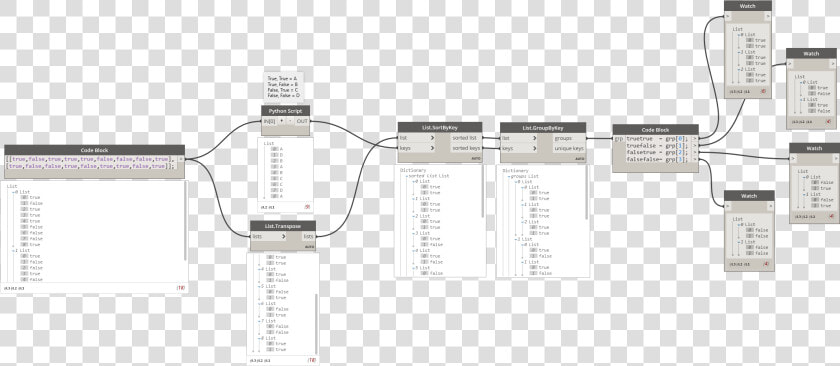Viewport: 840px width, 366px height.
Task: Collapse 2 List in topmost Watch node
Action: coord(739,69)
